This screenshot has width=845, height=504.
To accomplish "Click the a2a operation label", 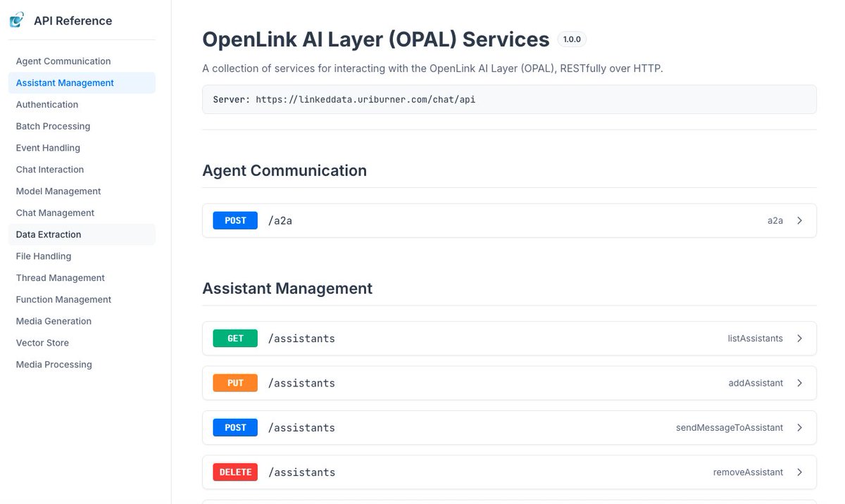I will pos(775,220).
